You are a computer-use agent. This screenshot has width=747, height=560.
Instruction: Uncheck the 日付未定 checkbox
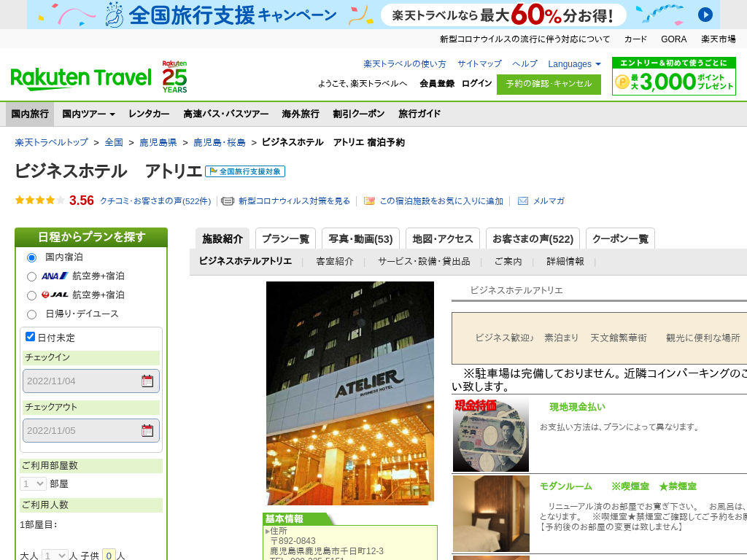click(x=30, y=337)
